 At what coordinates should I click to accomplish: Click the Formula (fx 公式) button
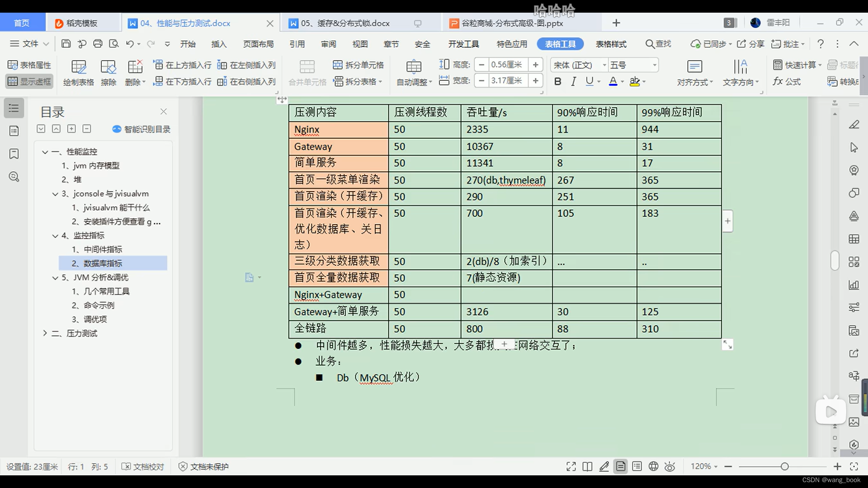pos(787,81)
